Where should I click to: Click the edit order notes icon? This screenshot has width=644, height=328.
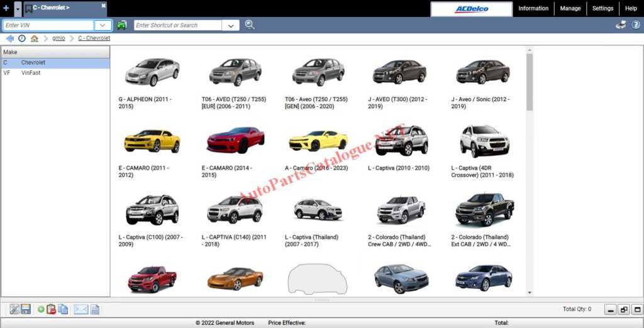(14, 310)
